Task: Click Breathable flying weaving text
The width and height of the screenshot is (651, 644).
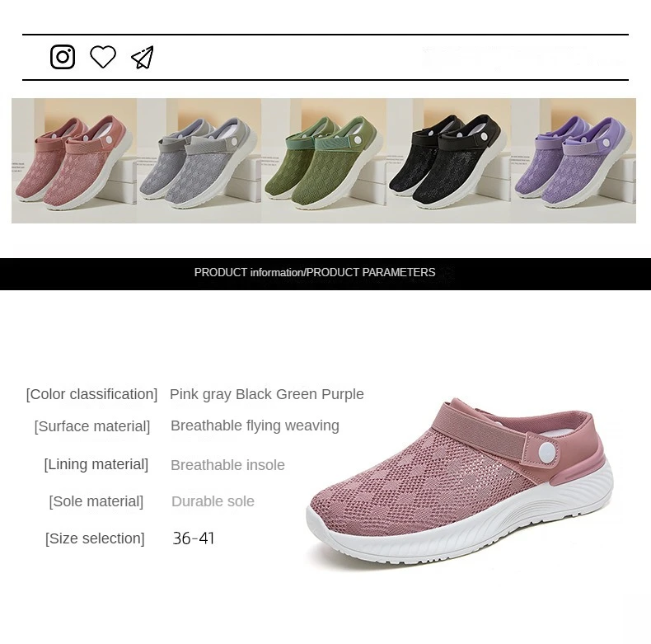Action: 255,425
